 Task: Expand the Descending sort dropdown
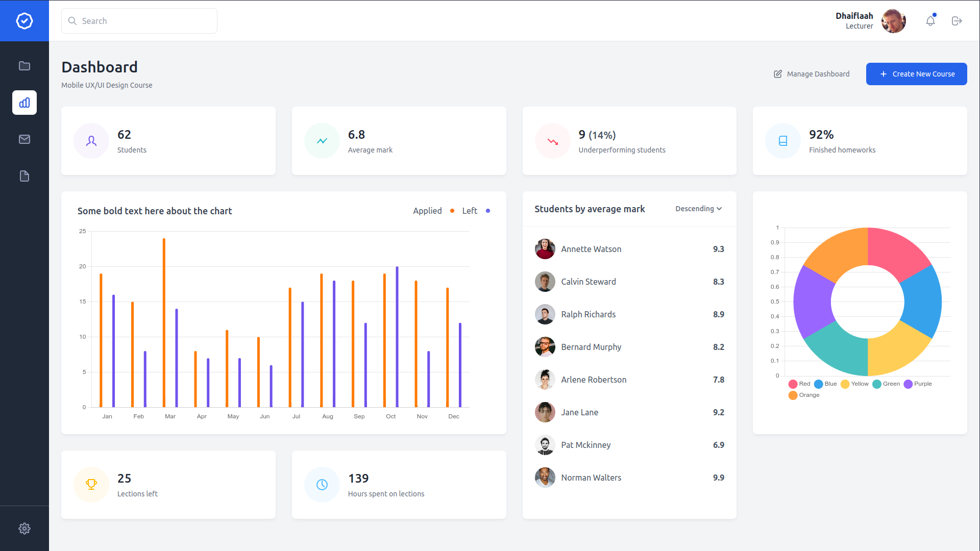pyautogui.click(x=698, y=209)
